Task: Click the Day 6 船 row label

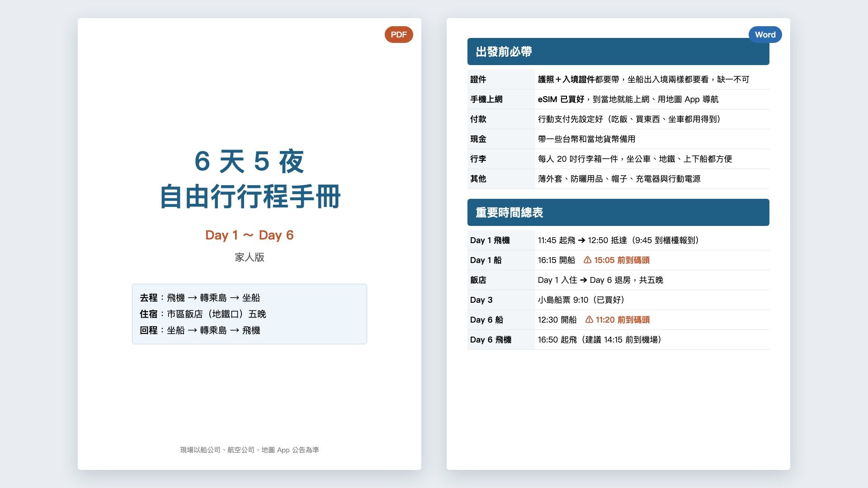Action: pos(486,320)
